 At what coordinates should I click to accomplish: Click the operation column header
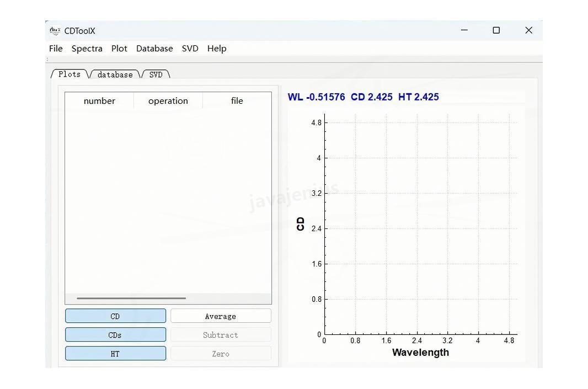[168, 100]
